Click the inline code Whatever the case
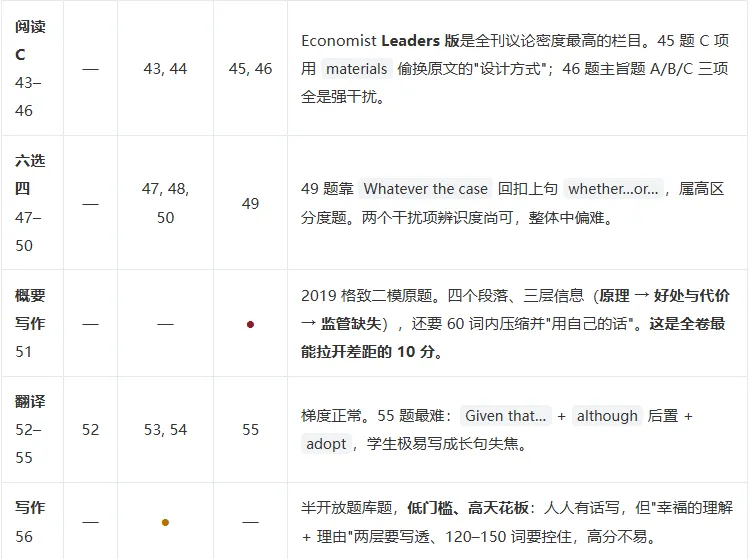 [425, 189]
